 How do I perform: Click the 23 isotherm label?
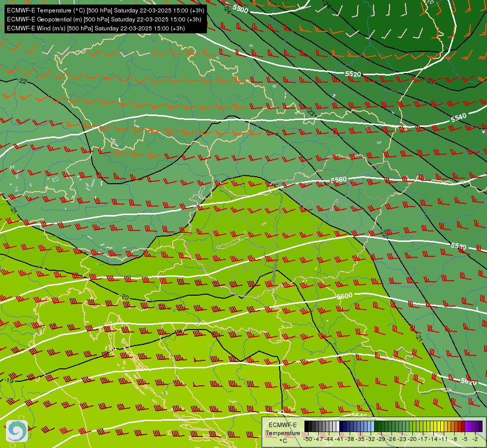coord(310,112)
